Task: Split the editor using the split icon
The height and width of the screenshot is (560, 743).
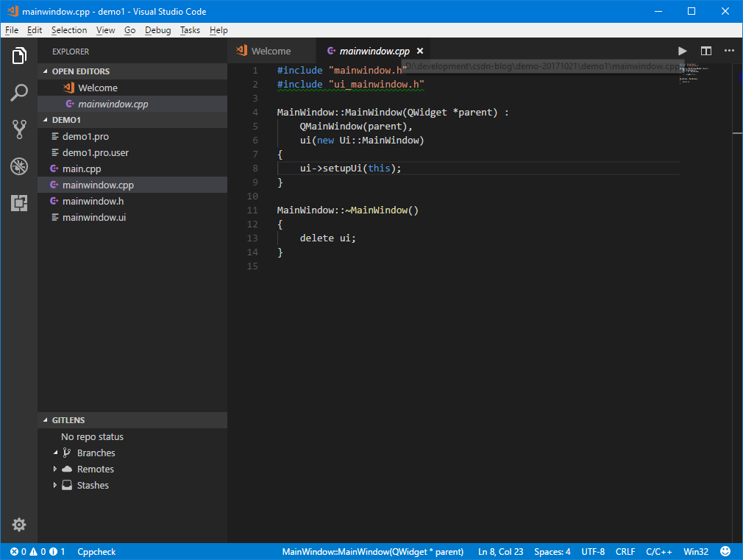Action: tap(706, 51)
